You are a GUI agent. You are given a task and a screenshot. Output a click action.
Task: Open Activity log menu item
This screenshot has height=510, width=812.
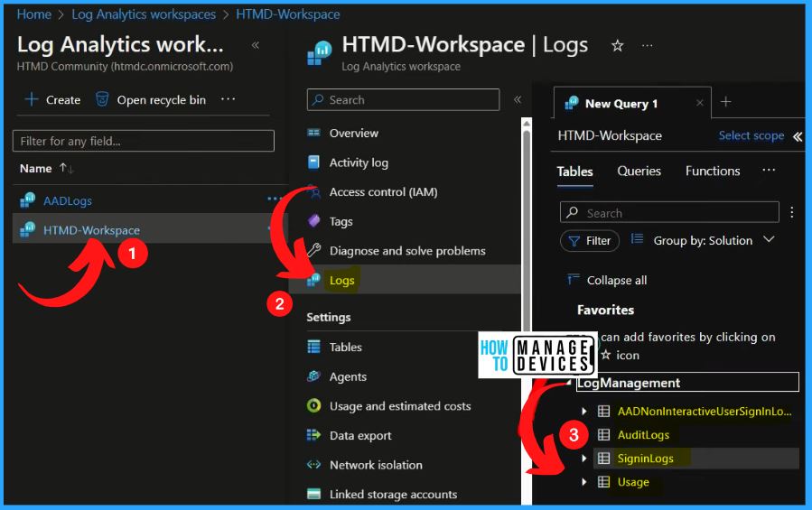coord(359,162)
